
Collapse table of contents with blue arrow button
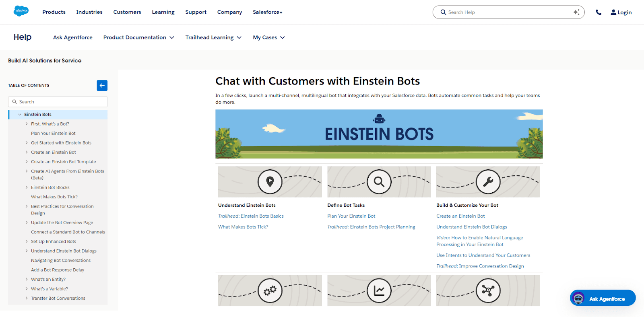click(x=102, y=85)
